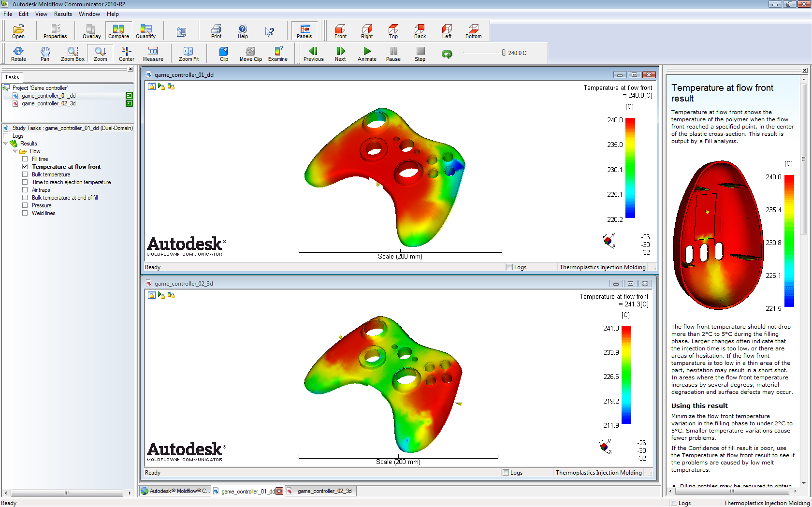812x507 pixels.
Task: Select the Rotate tool
Action: (18, 54)
